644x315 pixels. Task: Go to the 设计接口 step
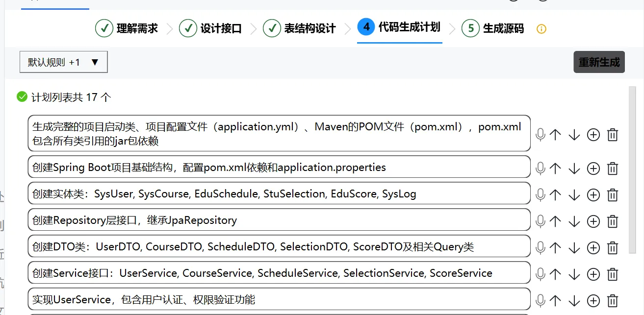pyautogui.click(x=210, y=28)
